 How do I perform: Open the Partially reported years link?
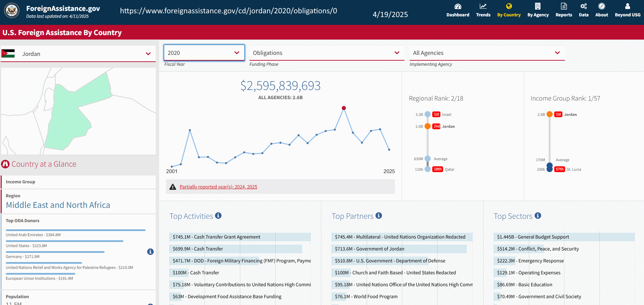[218, 187]
